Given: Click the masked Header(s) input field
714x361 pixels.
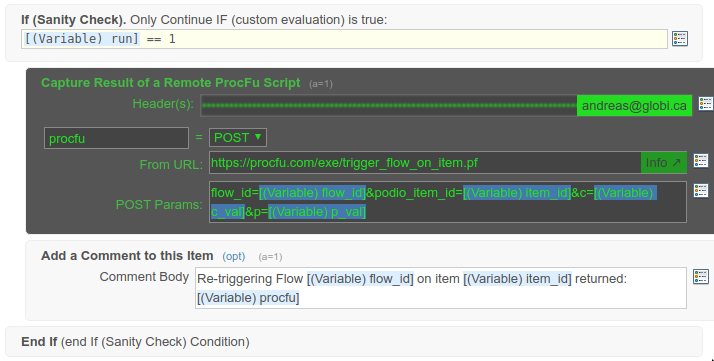Looking at the screenshot, I should [388, 106].
